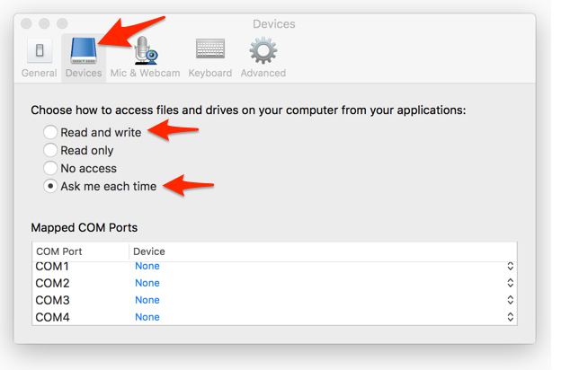
Task: Select the Read and write option
Action: click(x=50, y=132)
